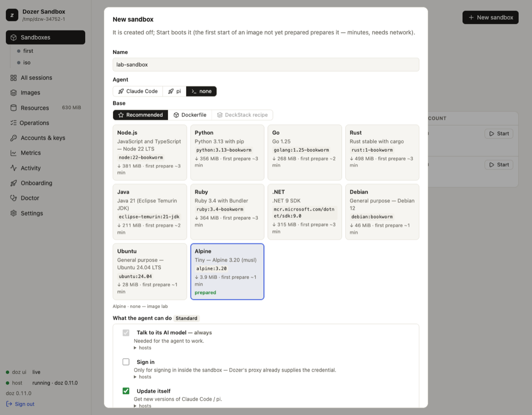Expand hosts under Update itself
This screenshot has width=532, height=415.
tap(143, 406)
